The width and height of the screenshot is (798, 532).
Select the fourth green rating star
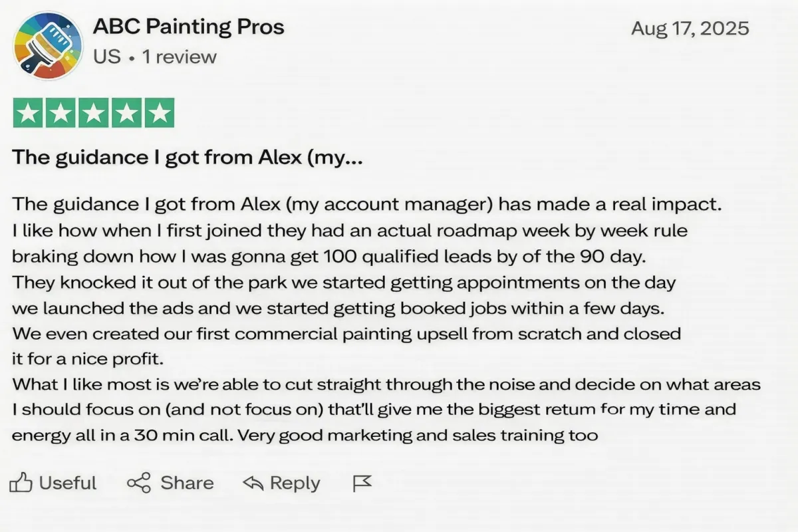[x=126, y=113]
